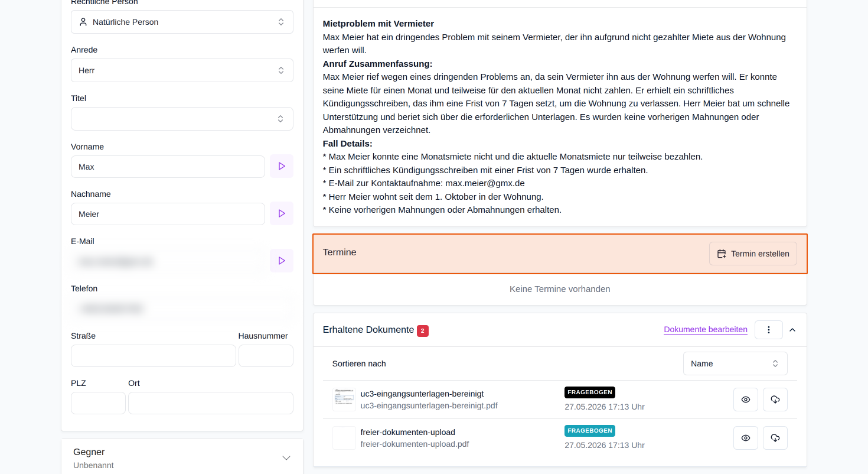Click the play icon next to E-Mail
Image resolution: width=868 pixels, height=474 pixels.
click(x=282, y=261)
